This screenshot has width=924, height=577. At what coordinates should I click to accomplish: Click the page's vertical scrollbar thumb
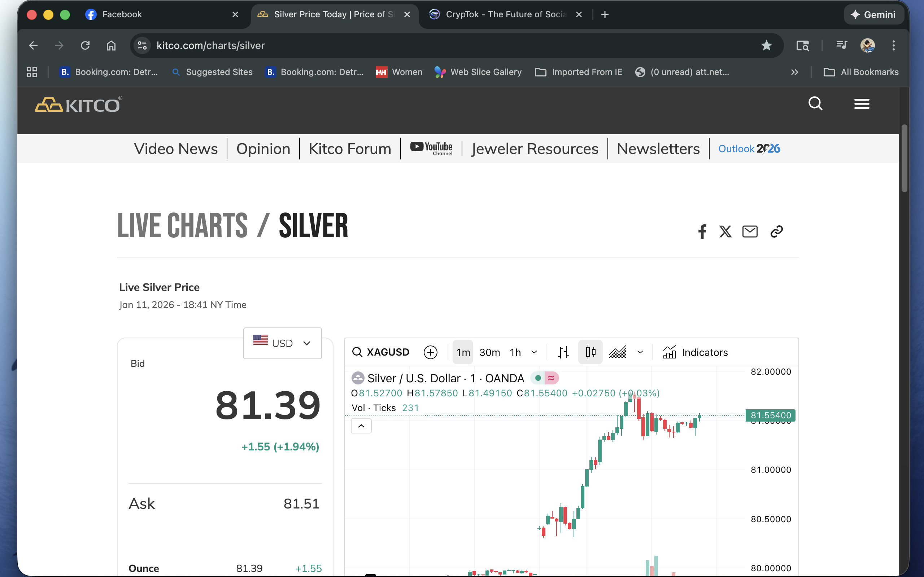(904, 158)
